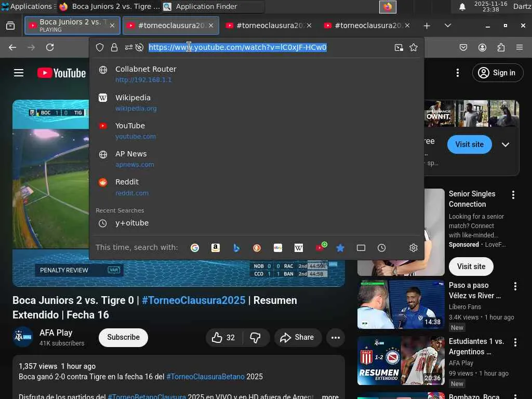This screenshot has height=399, width=532.
Task: Open picture-in-picture from the address bar
Action: pyautogui.click(x=398, y=47)
